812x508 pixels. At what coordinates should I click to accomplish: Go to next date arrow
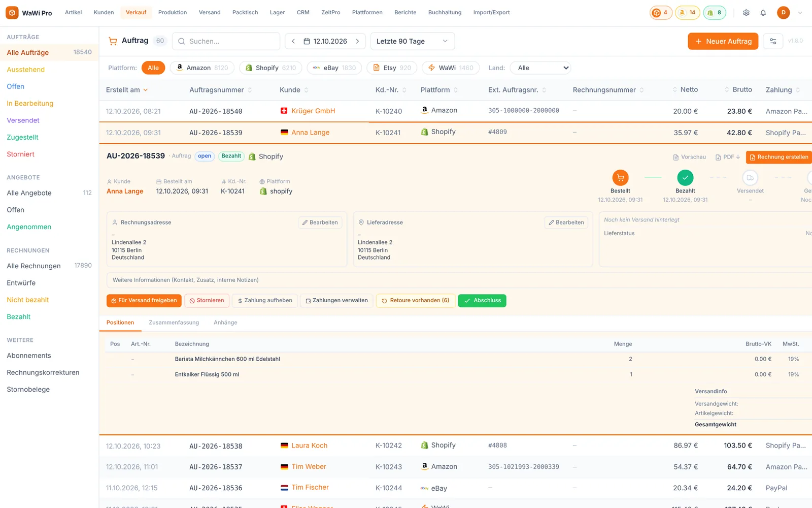point(357,41)
